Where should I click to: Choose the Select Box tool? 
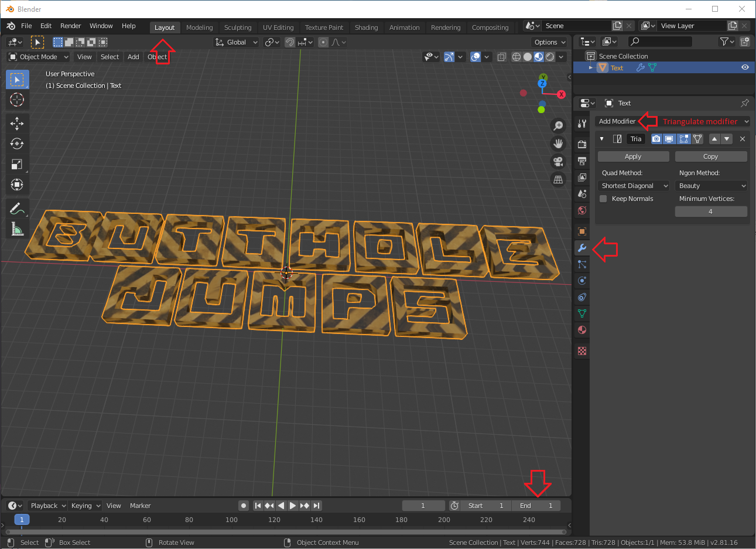17,80
